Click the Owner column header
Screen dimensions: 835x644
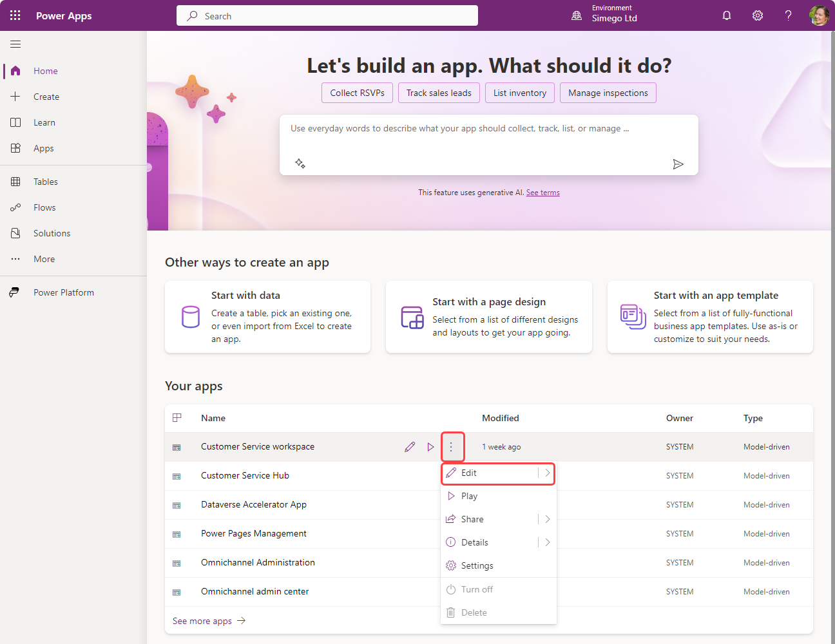(x=680, y=418)
